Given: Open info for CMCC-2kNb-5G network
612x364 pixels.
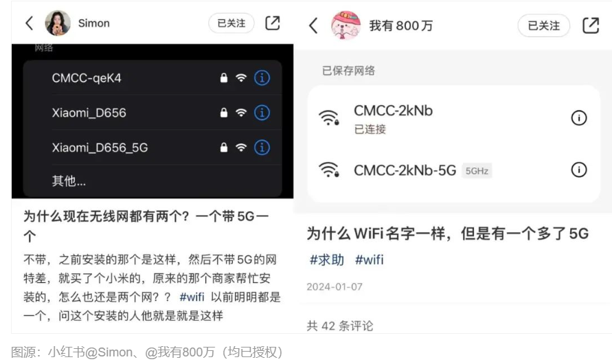Looking at the screenshot, I should pos(579,170).
